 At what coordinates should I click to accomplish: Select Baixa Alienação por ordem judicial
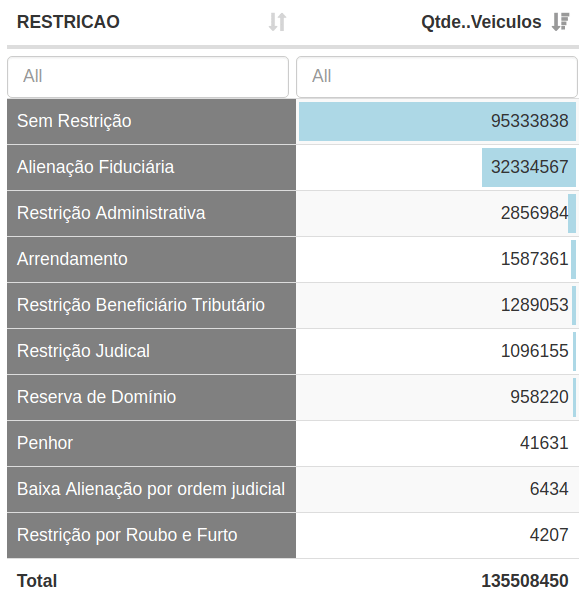(152, 489)
